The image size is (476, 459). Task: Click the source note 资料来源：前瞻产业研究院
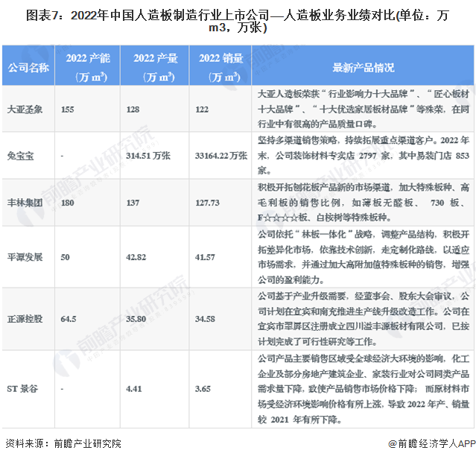coord(63,444)
